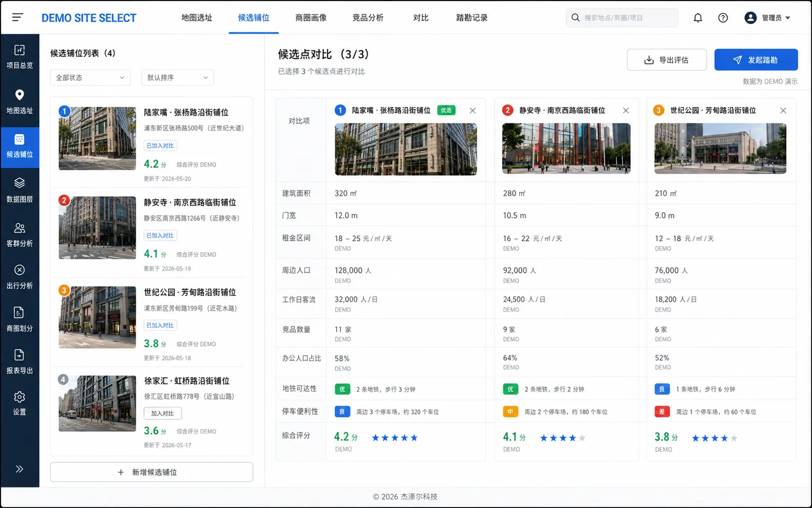
Task: Open 项目总览 in the sidebar
Action: (x=19, y=57)
